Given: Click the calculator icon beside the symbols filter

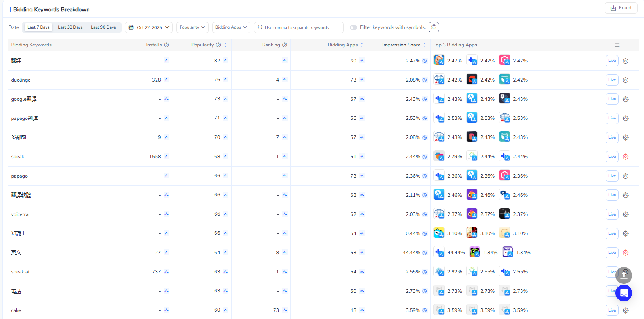Looking at the screenshot, I should (x=434, y=27).
